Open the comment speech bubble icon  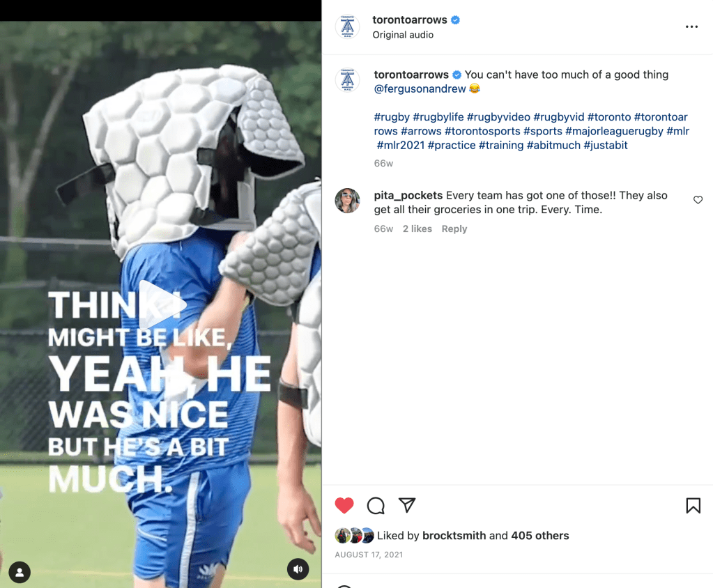[x=376, y=505]
